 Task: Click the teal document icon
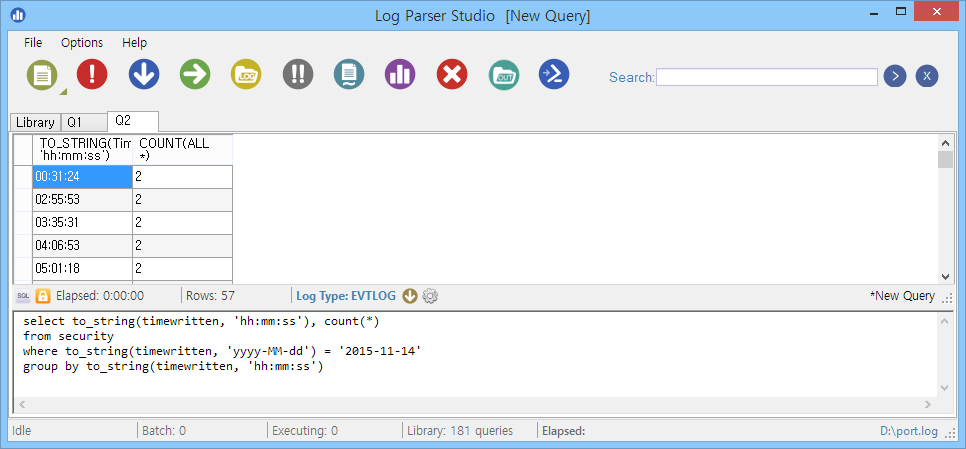tap(349, 75)
